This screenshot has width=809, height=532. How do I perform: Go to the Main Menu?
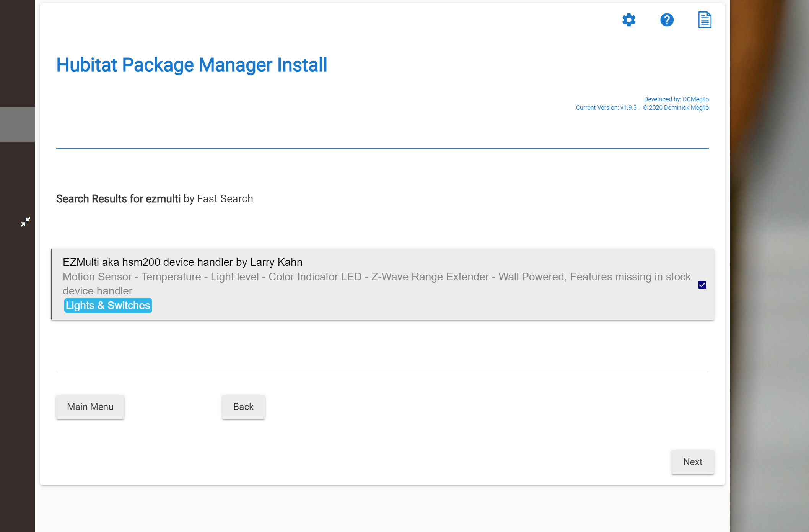tap(90, 407)
